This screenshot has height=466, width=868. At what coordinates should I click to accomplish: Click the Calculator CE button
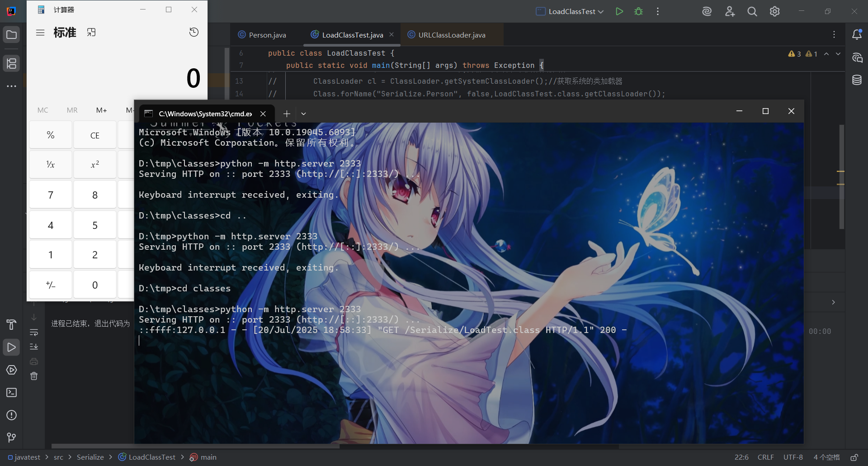tap(95, 135)
